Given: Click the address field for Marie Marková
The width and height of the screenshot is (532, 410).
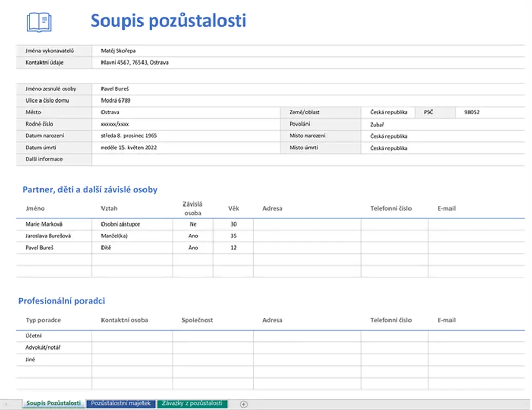Looking at the screenshot, I should click(x=307, y=224).
